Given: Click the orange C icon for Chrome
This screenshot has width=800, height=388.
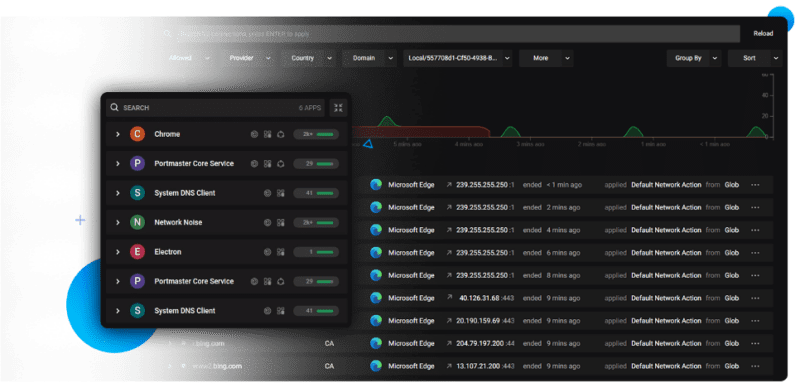Looking at the screenshot, I should coord(137,134).
